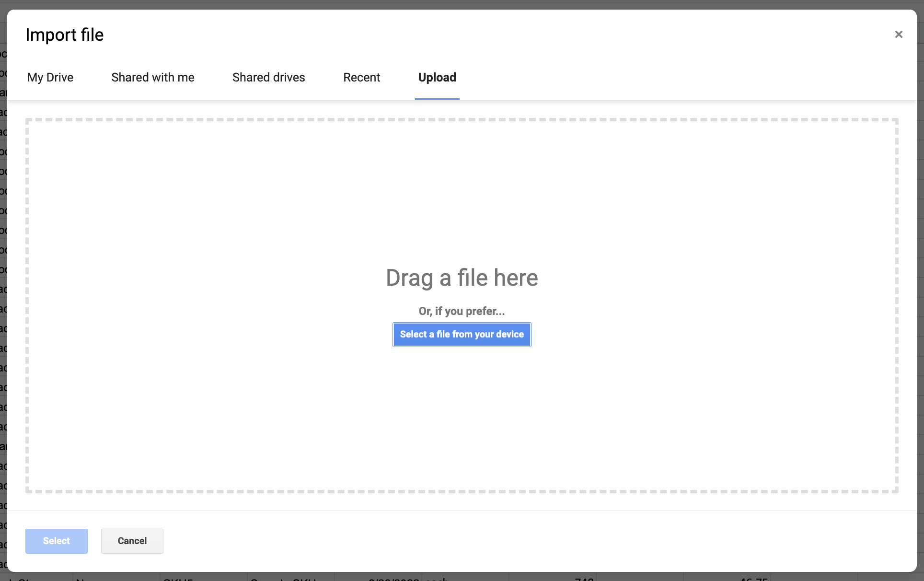Click the Import file dialog title

pos(65,34)
